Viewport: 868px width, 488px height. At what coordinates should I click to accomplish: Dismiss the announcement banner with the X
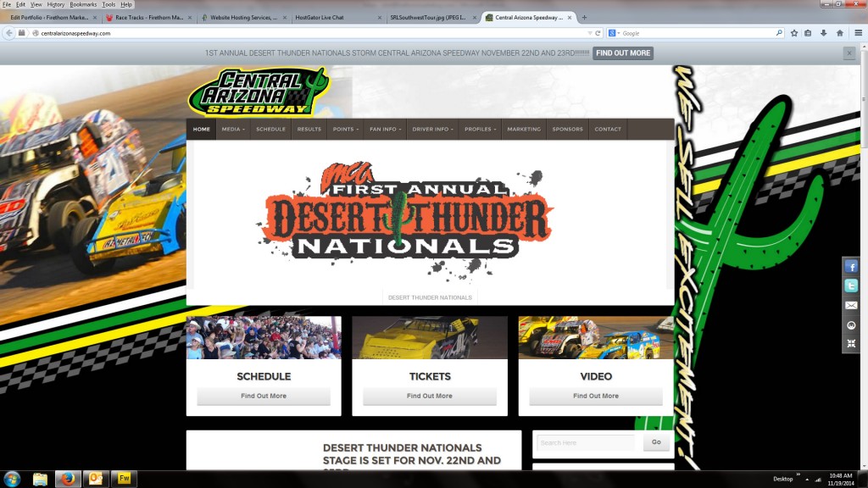[849, 53]
